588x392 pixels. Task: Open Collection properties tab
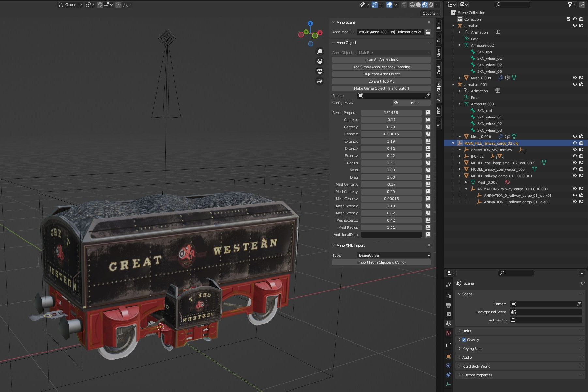[x=448, y=345]
